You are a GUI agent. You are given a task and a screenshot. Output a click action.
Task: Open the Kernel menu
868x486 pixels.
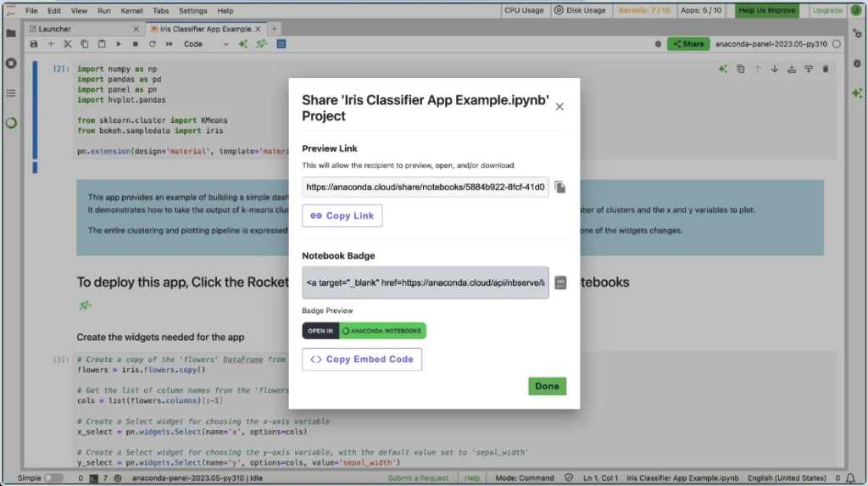click(x=131, y=11)
